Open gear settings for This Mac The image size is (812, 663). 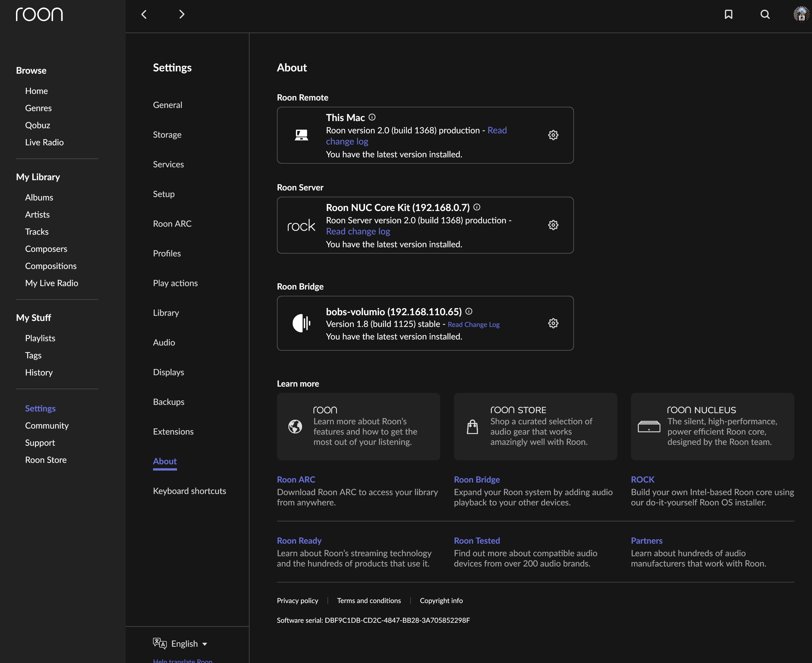point(553,135)
